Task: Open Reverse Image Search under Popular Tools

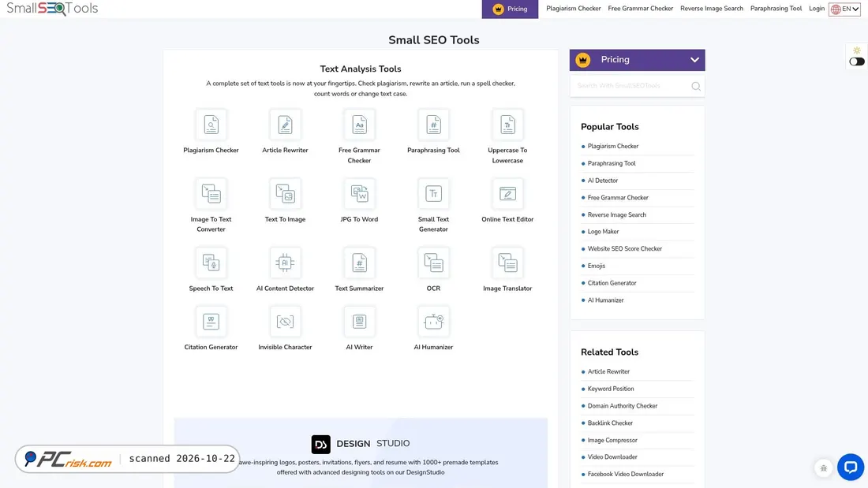Action: coord(617,214)
